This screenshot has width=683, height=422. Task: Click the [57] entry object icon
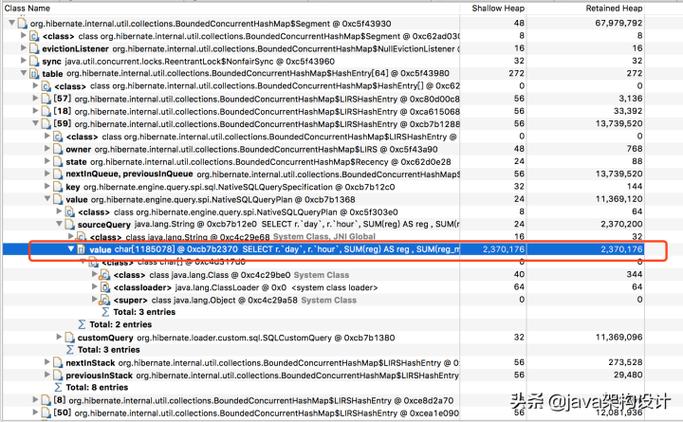[46, 99]
